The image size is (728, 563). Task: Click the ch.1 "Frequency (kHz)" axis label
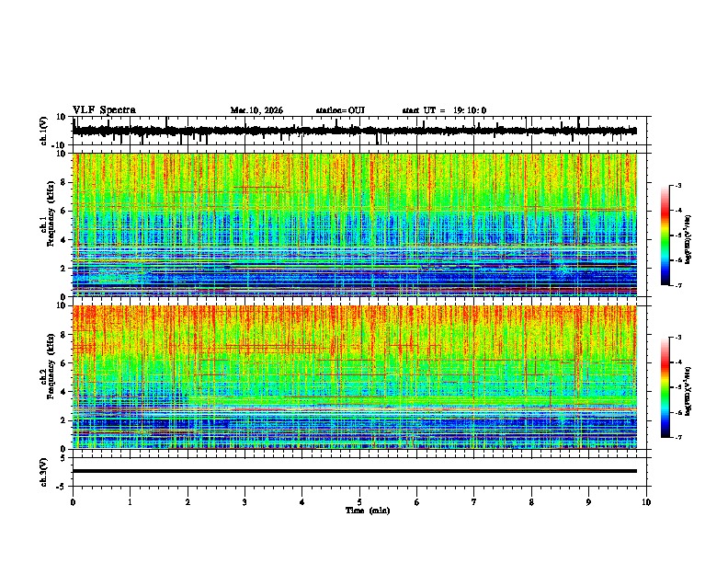point(51,213)
